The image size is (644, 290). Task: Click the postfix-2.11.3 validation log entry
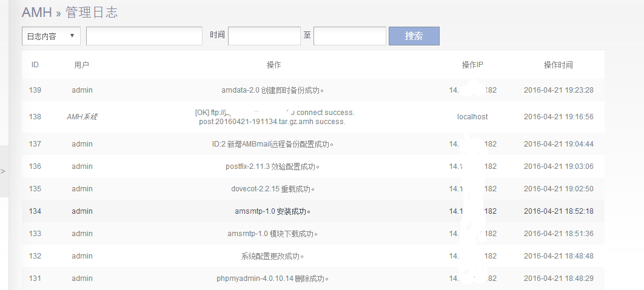point(272,166)
